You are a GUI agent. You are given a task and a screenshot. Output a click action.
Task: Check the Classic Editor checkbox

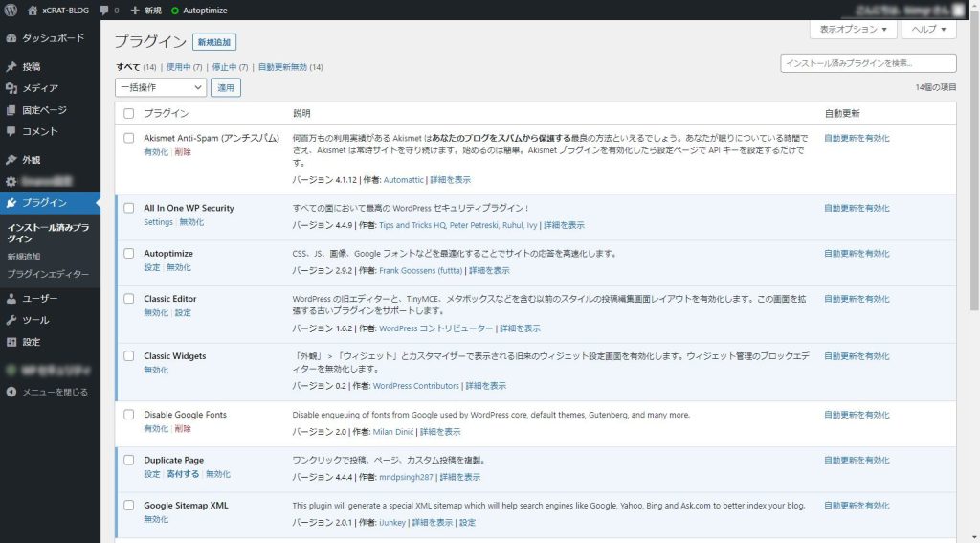pyautogui.click(x=129, y=299)
